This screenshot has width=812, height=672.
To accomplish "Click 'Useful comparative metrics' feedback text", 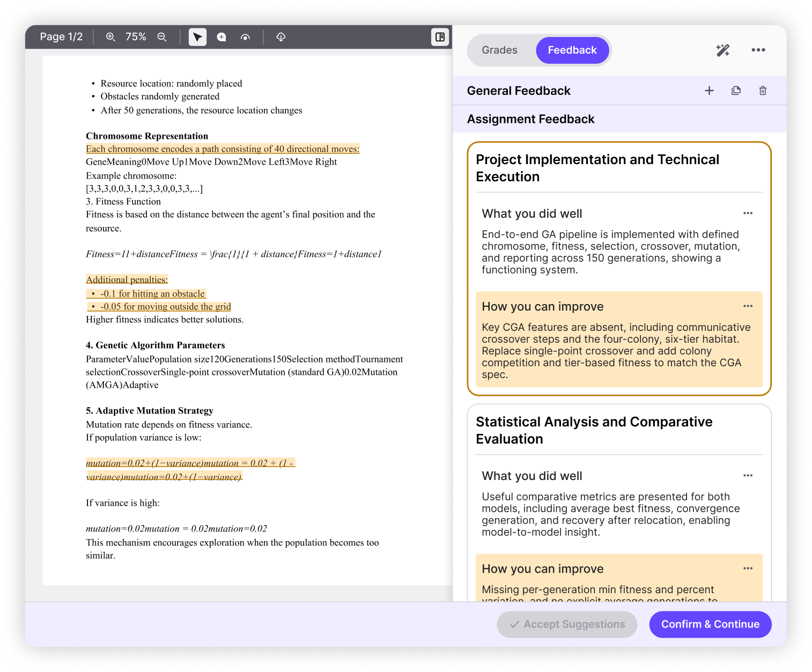I will tap(611, 514).
